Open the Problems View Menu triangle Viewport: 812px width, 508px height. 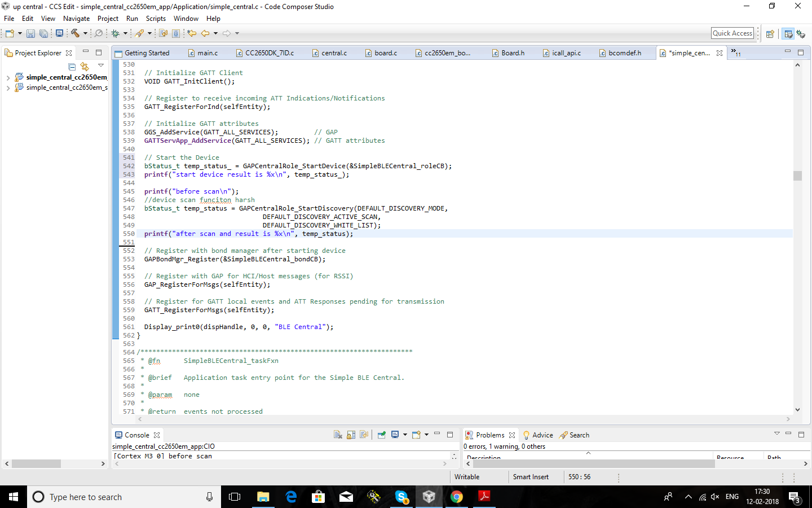coord(776,433)
